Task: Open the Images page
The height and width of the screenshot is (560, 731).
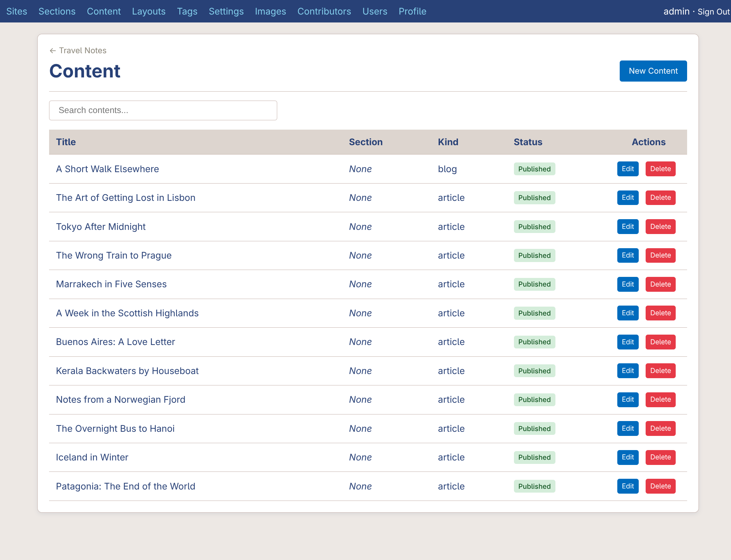Action: click(x=270, y=11)
